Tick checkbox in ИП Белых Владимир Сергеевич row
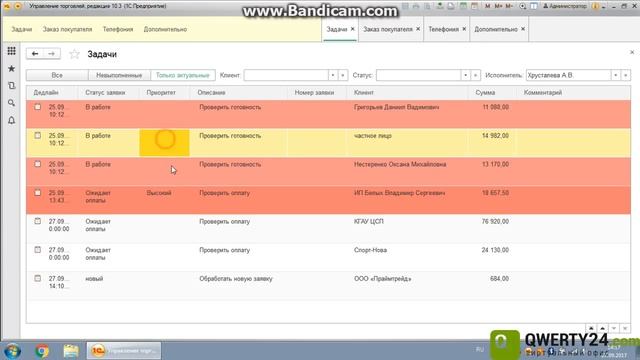This screenshot has width=640, height=360. point(38,192)
